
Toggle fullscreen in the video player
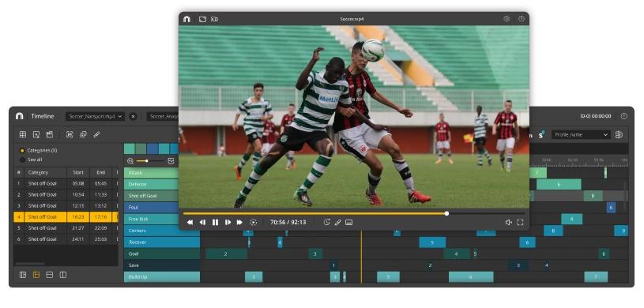coord(520,222)
